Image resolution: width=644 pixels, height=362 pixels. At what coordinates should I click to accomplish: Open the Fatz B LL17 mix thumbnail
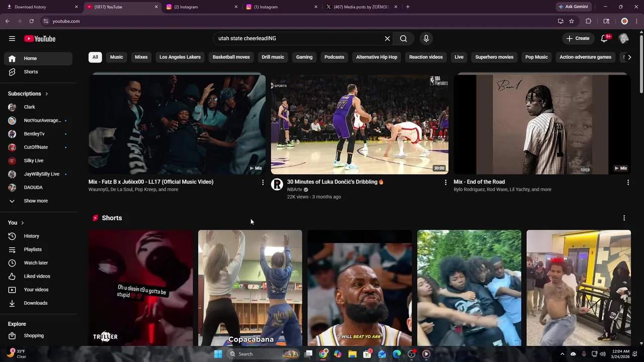(x=177, y=124)
